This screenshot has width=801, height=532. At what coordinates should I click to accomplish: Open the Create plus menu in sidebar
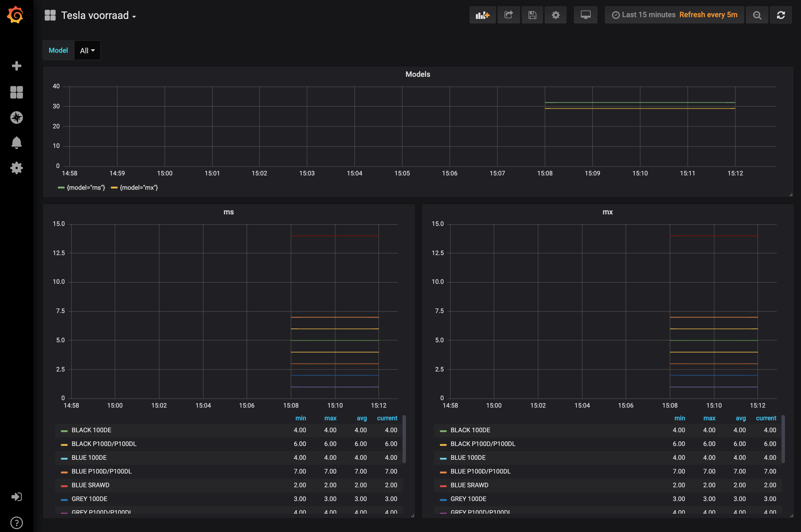[x=16, y=66]
